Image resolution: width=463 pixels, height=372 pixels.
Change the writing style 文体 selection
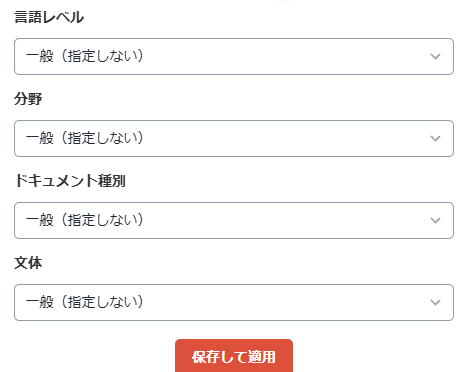coord(234,302)
